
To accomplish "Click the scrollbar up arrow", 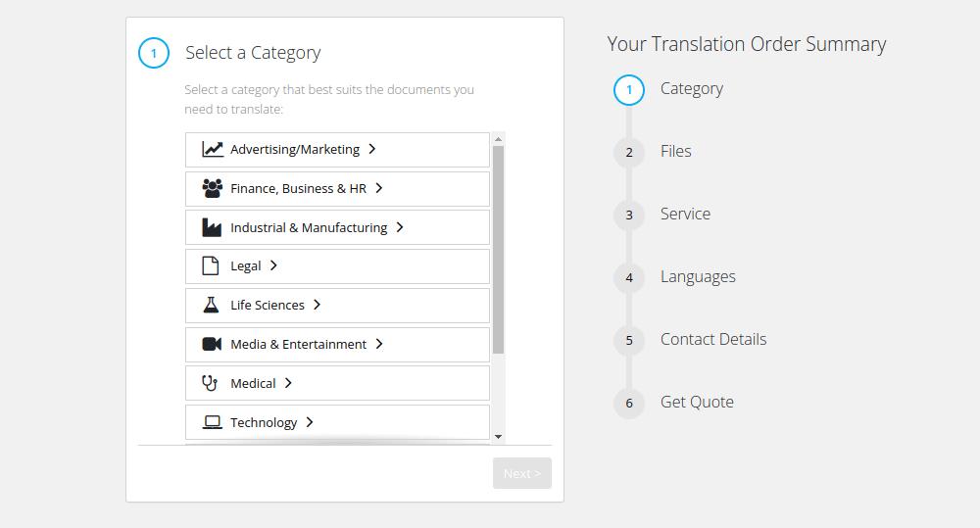I will coord(498,139).
